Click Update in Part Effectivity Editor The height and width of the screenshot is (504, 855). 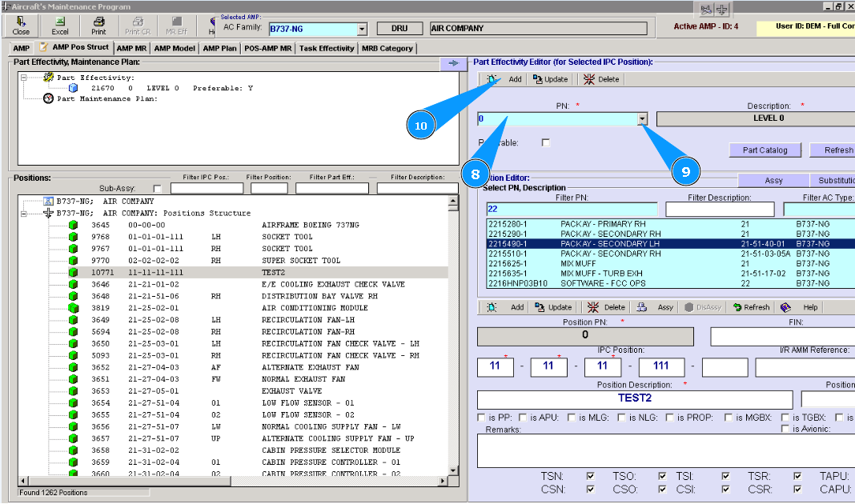[550, 79]
